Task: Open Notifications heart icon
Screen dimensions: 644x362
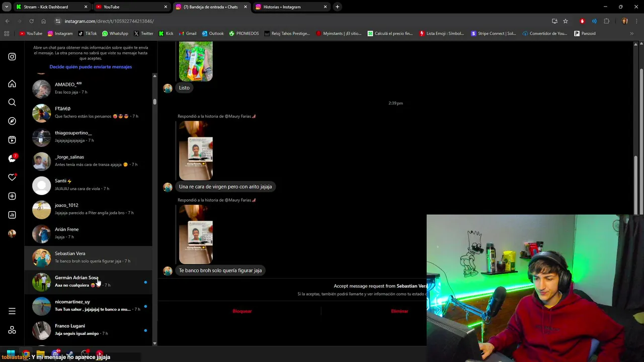Action: click(12, 177)
